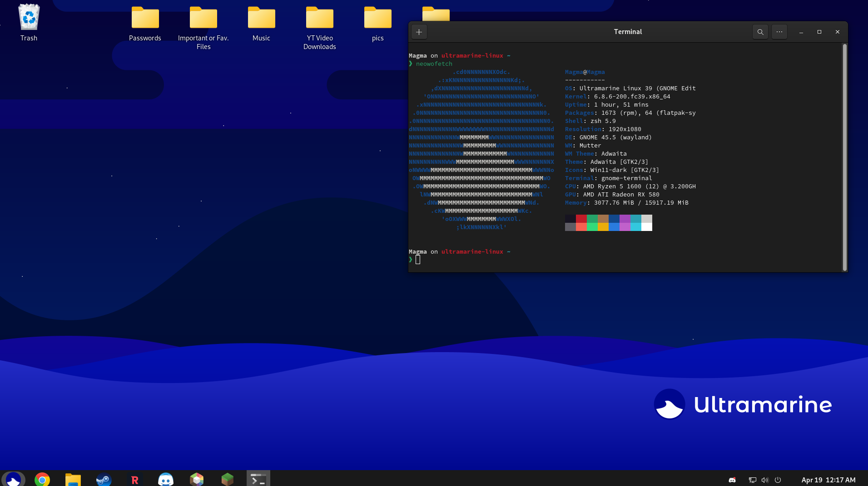Open a new terminal tab with plus button
Screen dimensions: 868x486
(419, 32)
